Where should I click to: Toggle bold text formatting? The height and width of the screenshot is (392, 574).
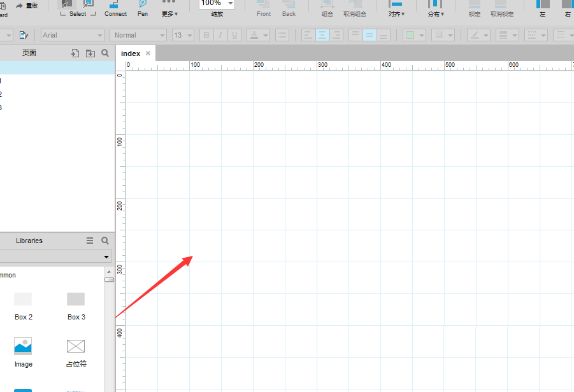(206, 35)
